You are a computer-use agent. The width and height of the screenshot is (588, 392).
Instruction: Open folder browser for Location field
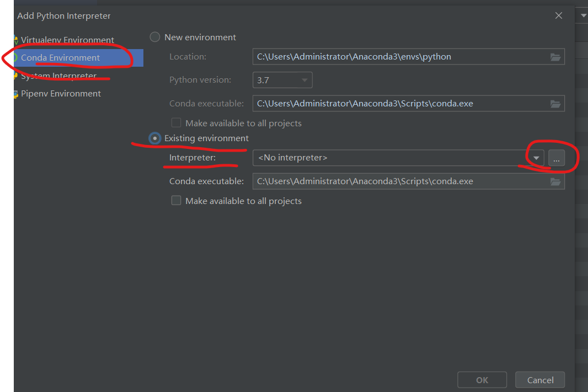point(555,56)
